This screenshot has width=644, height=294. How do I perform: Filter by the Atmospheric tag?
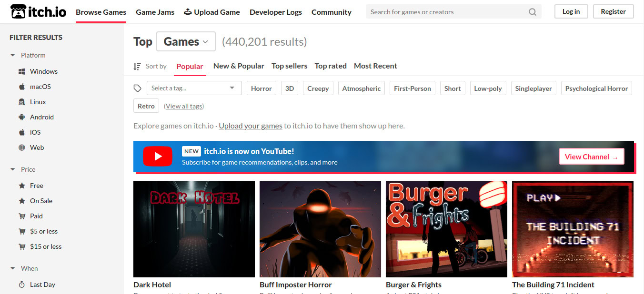(362, 88)
